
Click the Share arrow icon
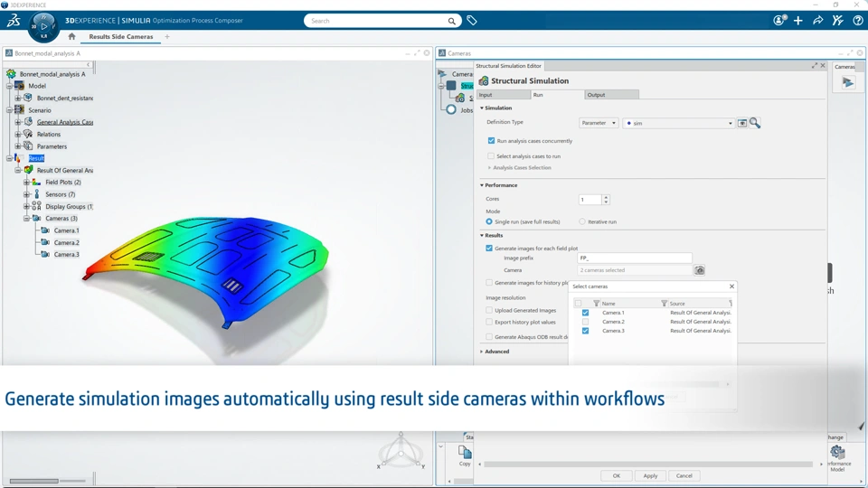(x=817, y=21)
